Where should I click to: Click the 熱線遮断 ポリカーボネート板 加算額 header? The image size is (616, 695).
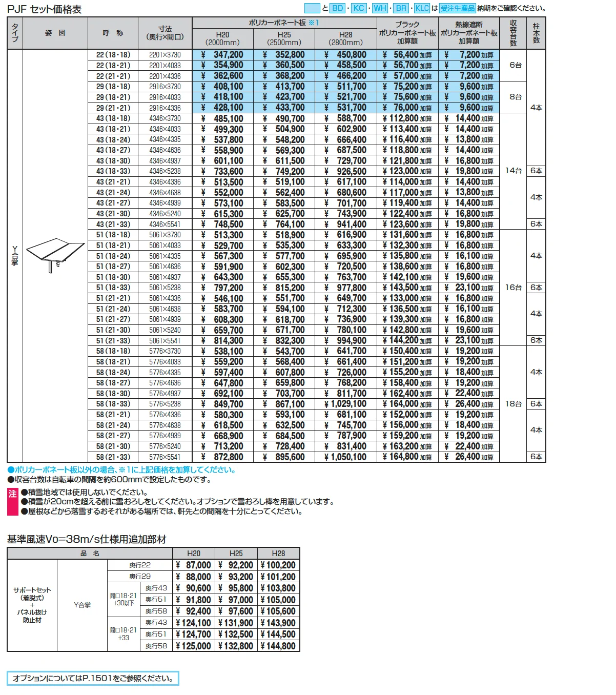click(469, 33)
